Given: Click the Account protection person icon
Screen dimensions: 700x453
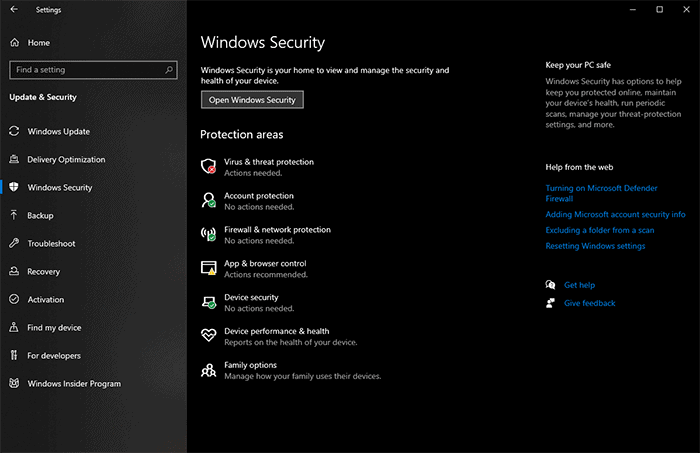Looking at the screenshot, I should click(208, 200).
